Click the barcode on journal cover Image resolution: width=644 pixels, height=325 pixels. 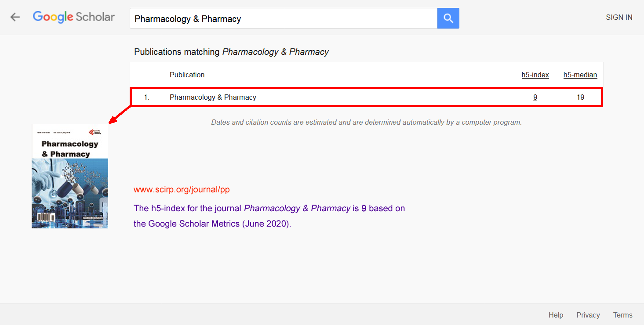pyautogui.click(x=43, y=217)
